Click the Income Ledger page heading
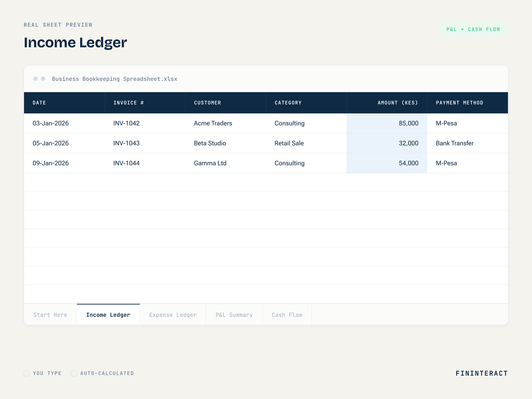Screen dimensions: 532x399 click(75, 43)
